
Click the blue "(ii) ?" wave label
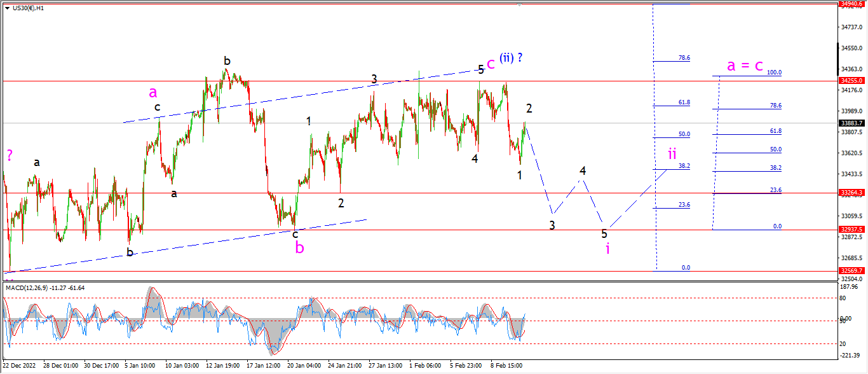coord(511,58)
